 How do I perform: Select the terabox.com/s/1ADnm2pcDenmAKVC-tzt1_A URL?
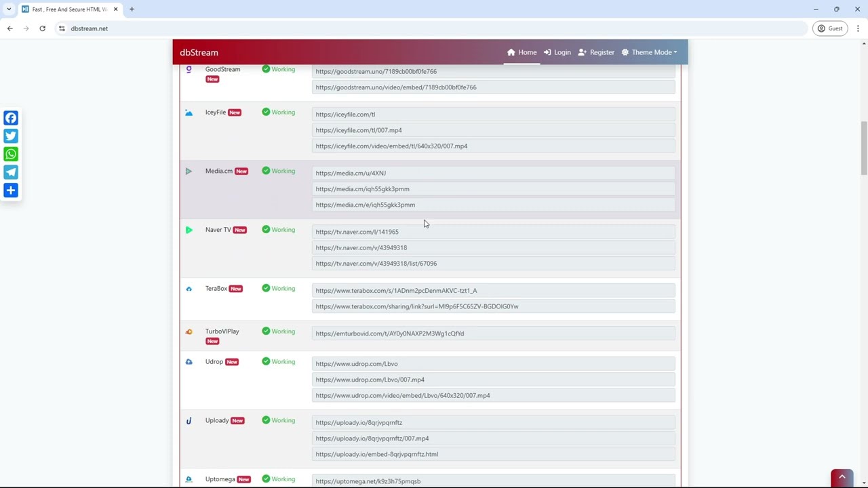(x=494, y=291)
